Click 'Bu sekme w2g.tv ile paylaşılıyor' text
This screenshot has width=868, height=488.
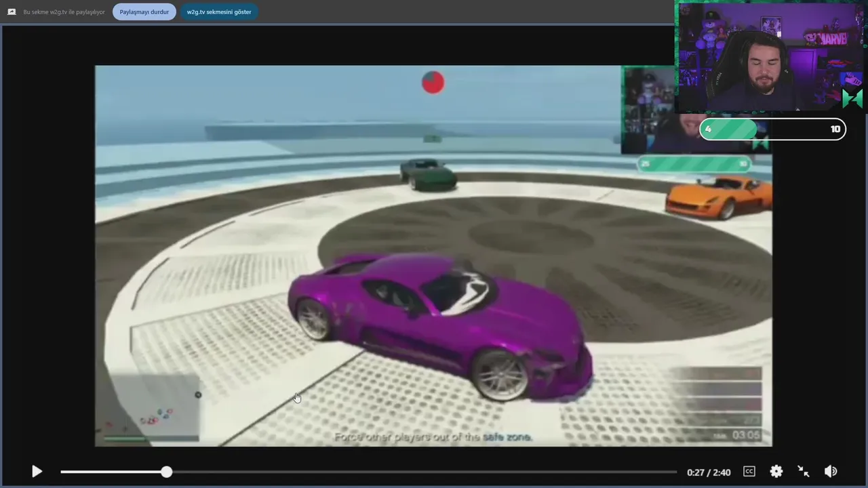tap(64, 12)
